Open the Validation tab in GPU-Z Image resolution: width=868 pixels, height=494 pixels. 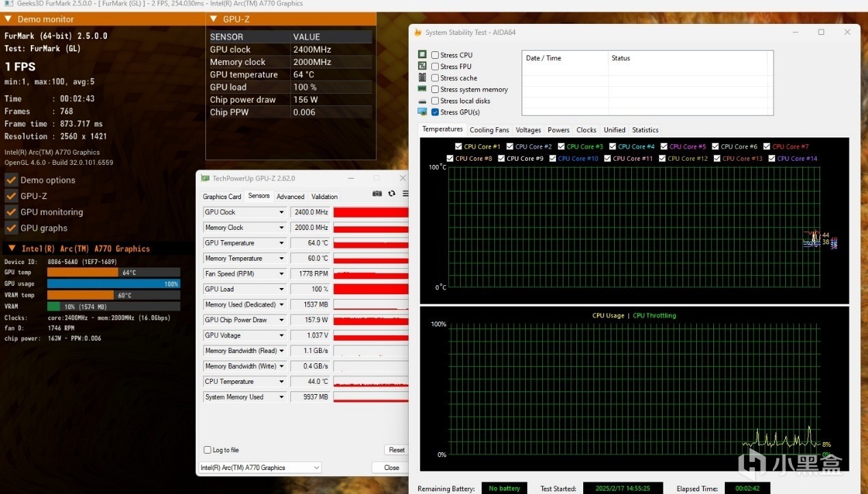click(324, 196)
